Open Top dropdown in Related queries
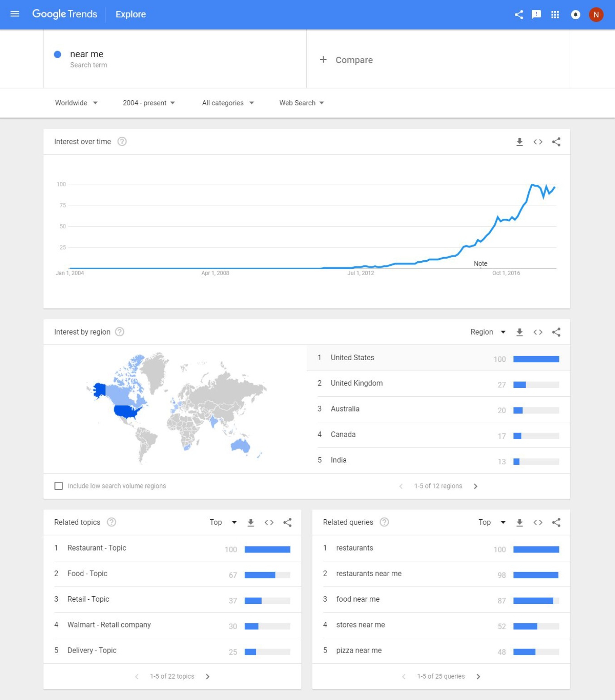Viewport: 615px width, 700px height. pos(492,522)
